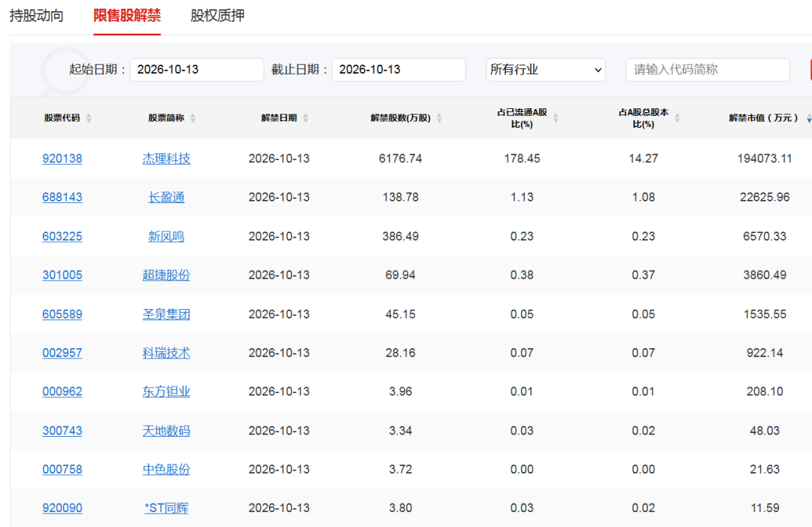Open the 杰理科技 stock link
The height and width of the screenshot is (527, 812).
click(x=166, y=159)
